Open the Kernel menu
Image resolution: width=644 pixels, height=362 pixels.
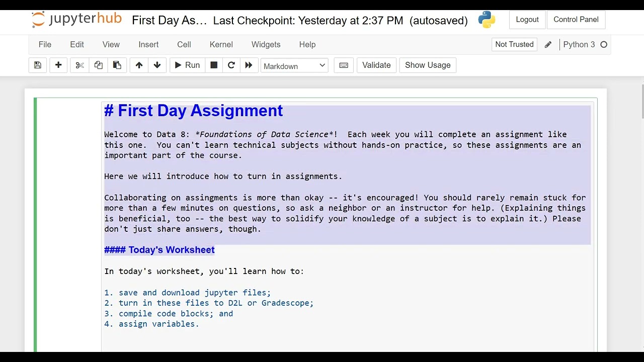(221, 45)
